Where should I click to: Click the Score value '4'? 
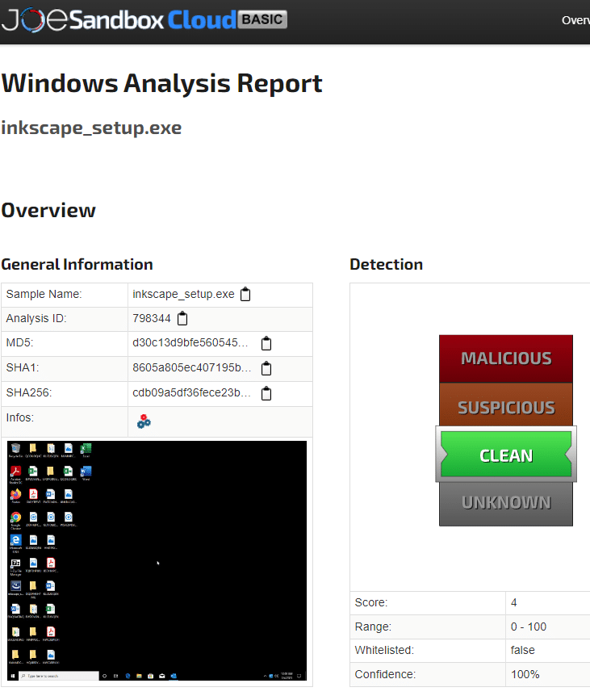[x=513, y=602]
